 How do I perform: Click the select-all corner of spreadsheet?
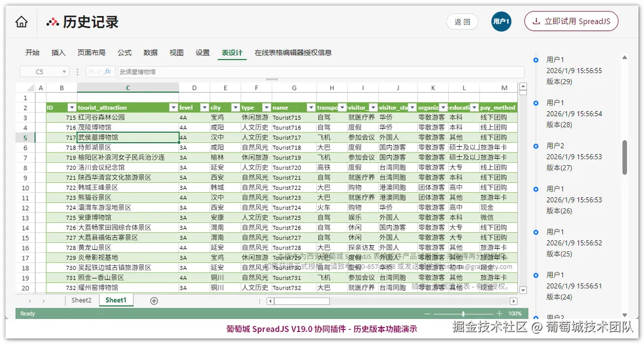tap(25, 88)
